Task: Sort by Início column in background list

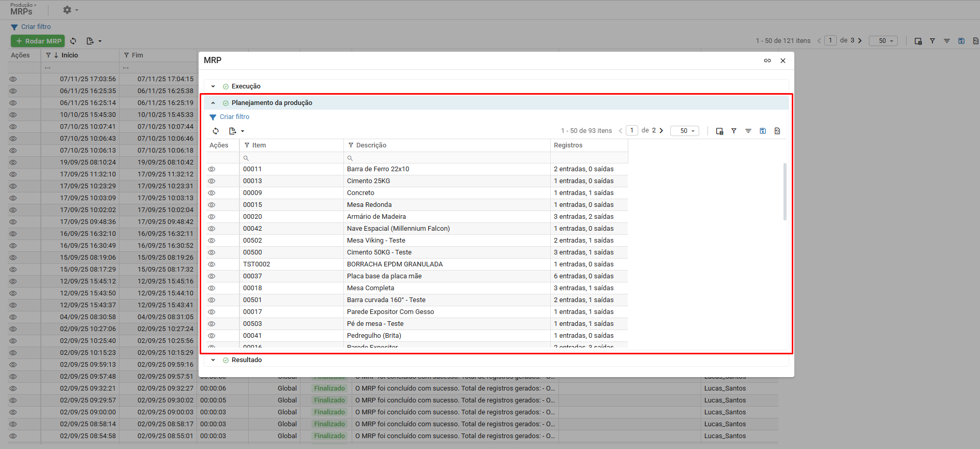Action: (70, 55)
